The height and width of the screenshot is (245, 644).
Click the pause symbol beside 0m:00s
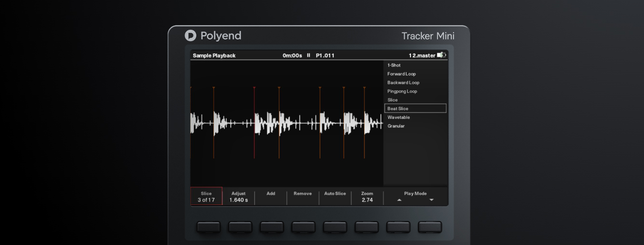(x=309, y=55)
